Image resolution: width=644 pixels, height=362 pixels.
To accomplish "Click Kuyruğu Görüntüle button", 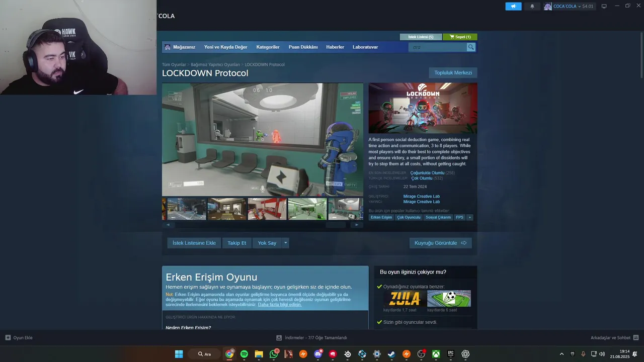I will [x=441, y=243].
